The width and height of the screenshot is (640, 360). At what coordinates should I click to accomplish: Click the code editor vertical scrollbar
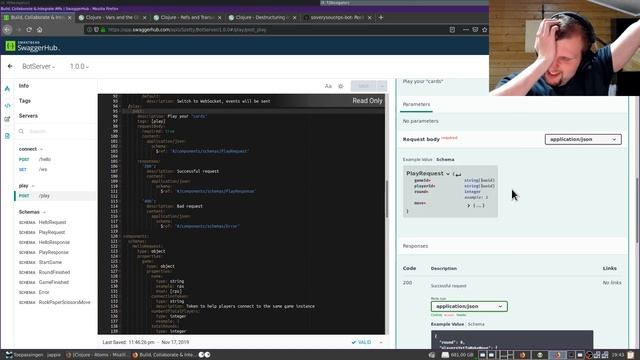click(x=386, y=199)
